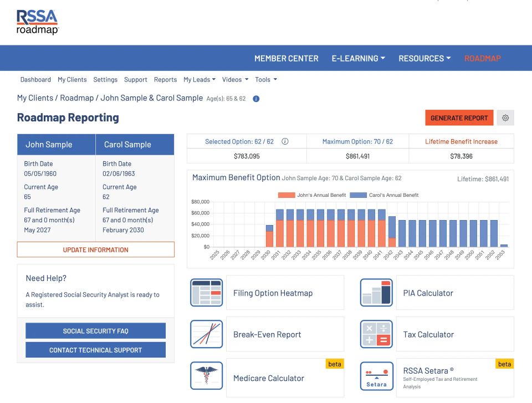Open the Filing Option Heatmap icon
This screenshot has width=532, height=403.
coord(206,293)
